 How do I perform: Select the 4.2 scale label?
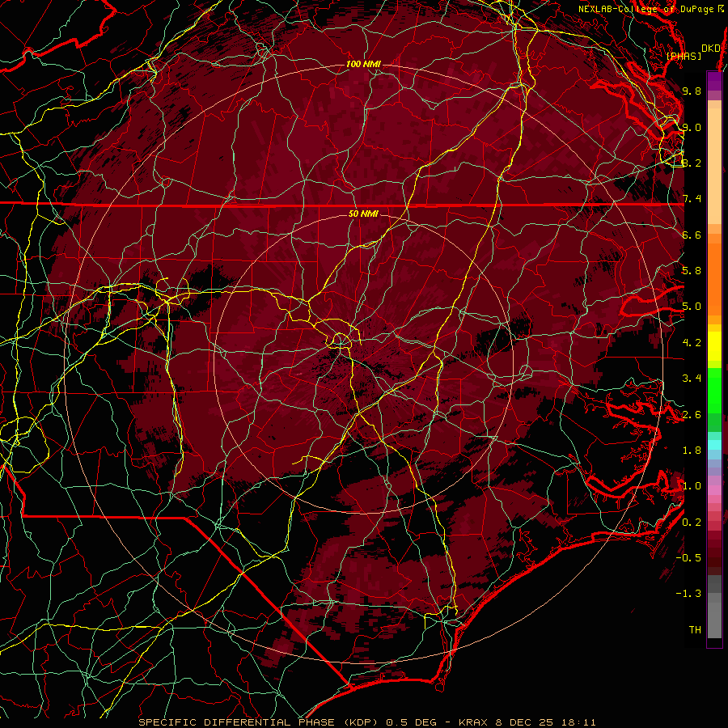[692, 343]
